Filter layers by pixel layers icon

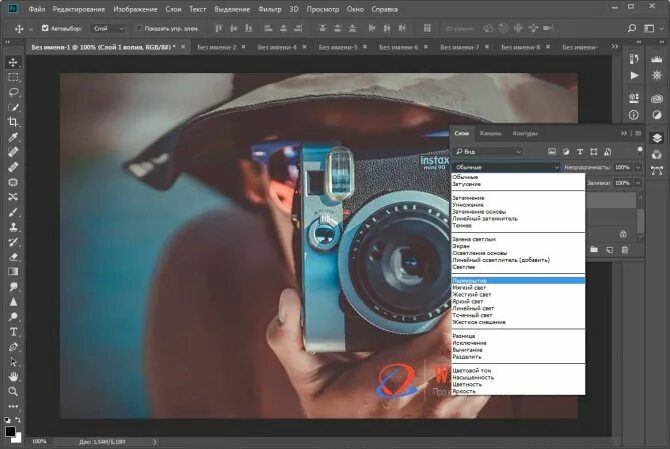(552, 152)
